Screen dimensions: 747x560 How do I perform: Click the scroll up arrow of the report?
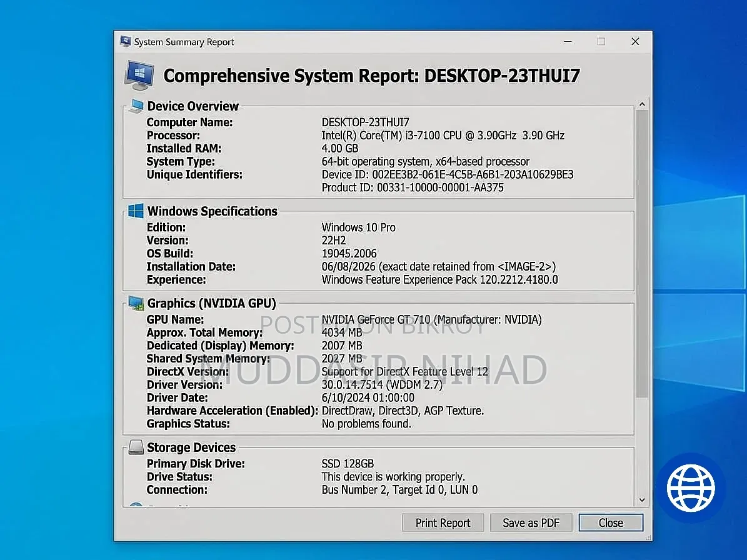pos(642,104)
